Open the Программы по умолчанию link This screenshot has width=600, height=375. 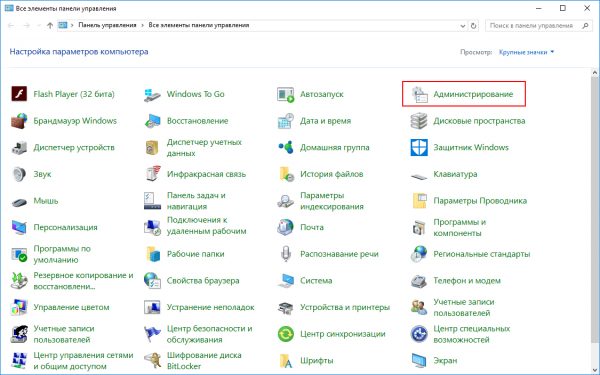(x=62, y=254)
